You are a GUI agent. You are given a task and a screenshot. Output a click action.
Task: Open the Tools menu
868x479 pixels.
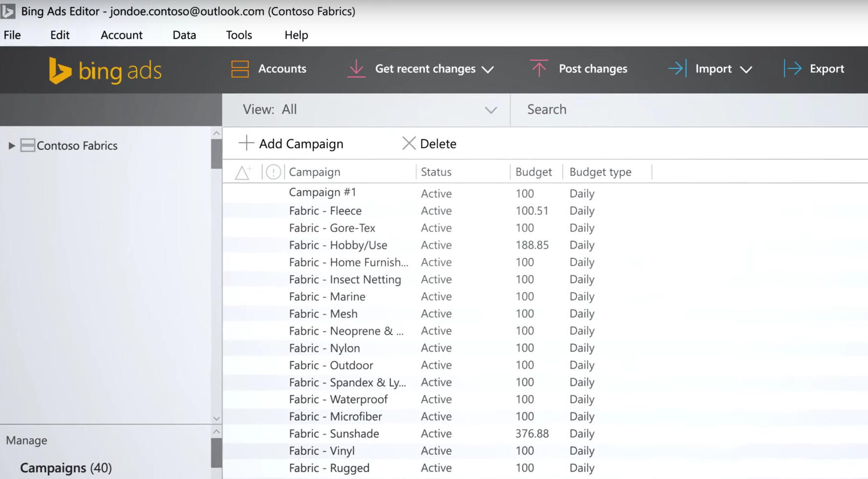click(239, 35)
